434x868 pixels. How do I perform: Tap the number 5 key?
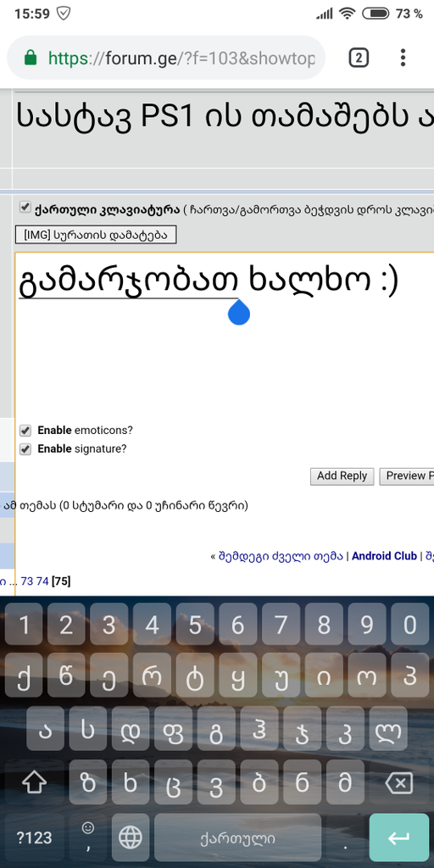195,625
